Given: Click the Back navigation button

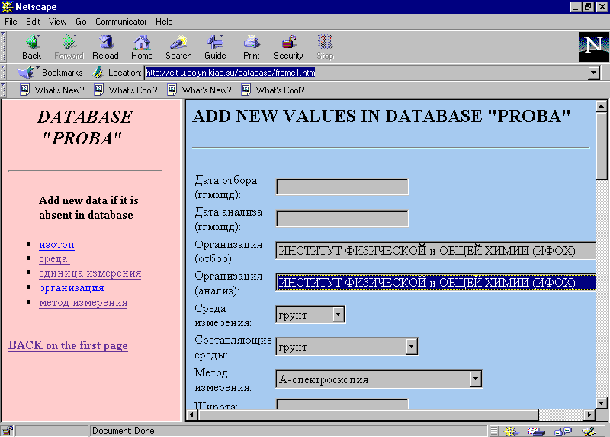Looking at the screenshot, I should click(x=31, y=46).
